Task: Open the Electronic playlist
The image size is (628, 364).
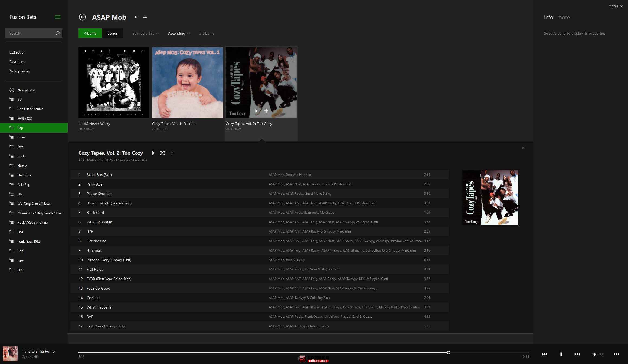Action: coord(34,175)
